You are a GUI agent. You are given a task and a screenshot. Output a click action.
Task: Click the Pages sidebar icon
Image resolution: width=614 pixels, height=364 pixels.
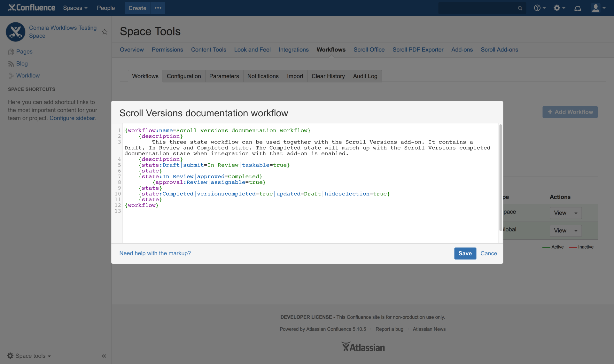click(11, 52)
